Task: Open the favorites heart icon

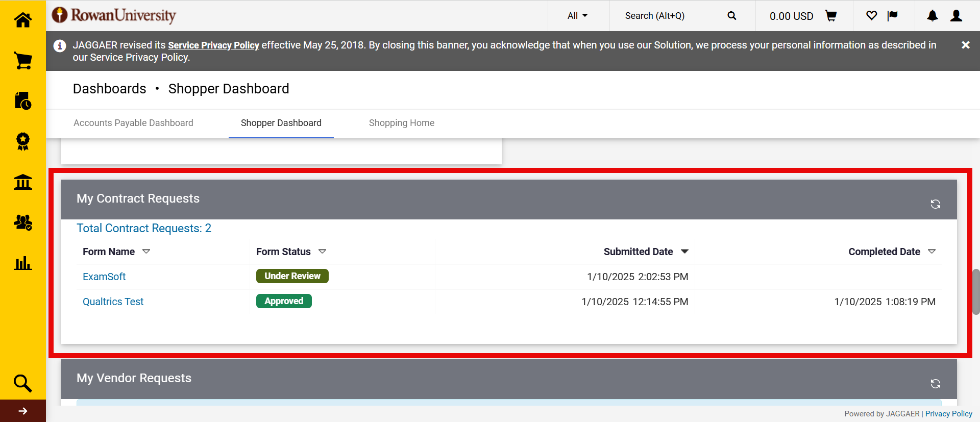Action: 871,16
